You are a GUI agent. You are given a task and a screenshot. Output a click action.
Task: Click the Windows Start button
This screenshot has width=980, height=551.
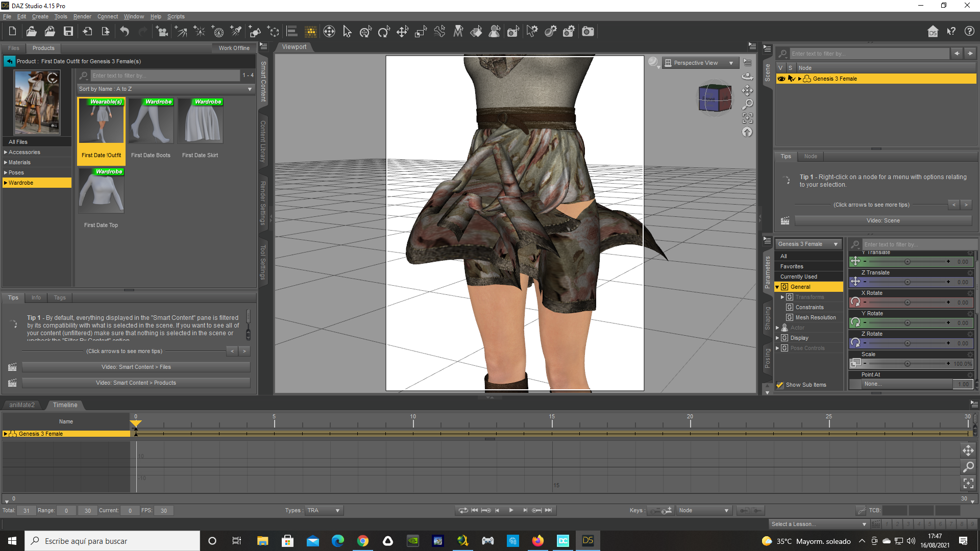pos(12,541)
